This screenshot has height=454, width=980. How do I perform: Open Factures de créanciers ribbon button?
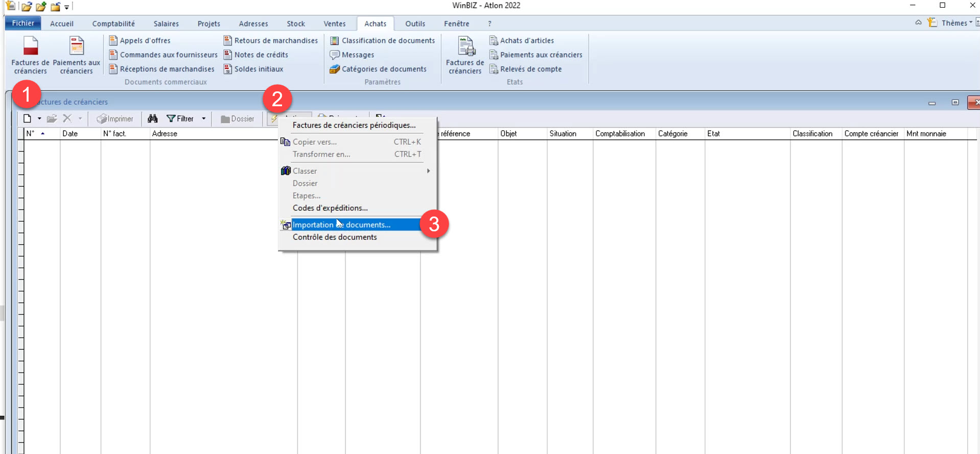pyautogui.click(x=31, y=55)
